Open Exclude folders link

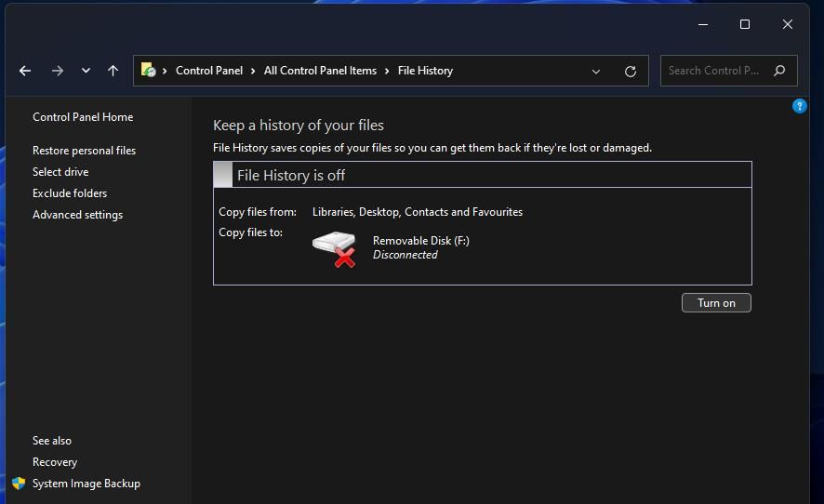tap(70, 193)
